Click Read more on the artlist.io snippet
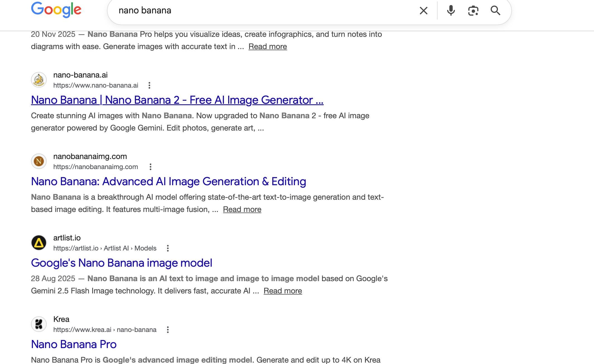Viewport: 594px width, 364px height. pyautogui.click(x=283, y=291)
